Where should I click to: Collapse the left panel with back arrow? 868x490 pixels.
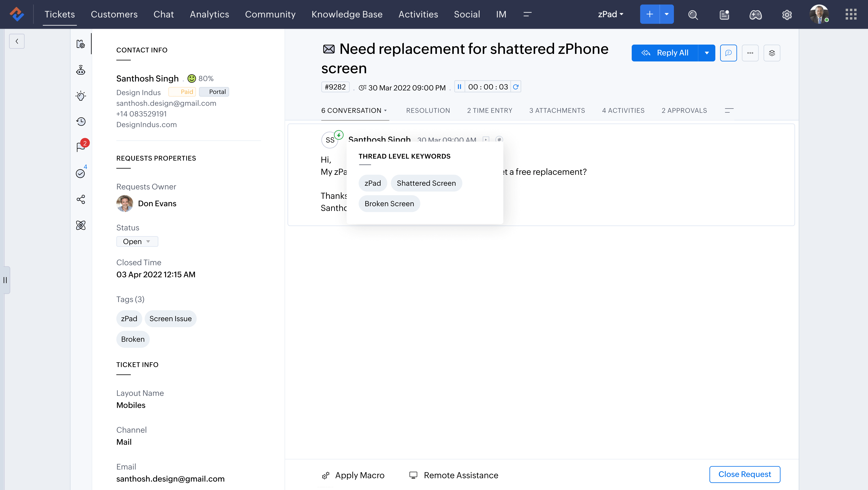point(17,41)
